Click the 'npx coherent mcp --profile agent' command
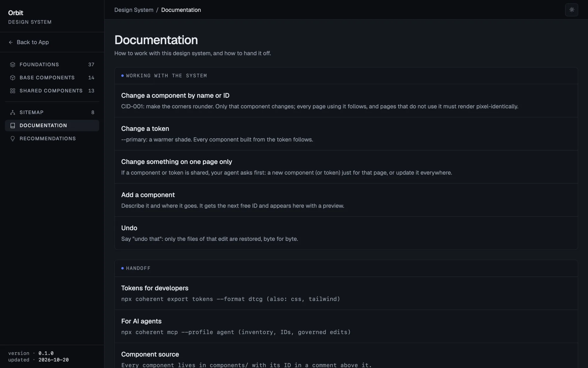The image size is (588, 368). [x=236, y=332]
